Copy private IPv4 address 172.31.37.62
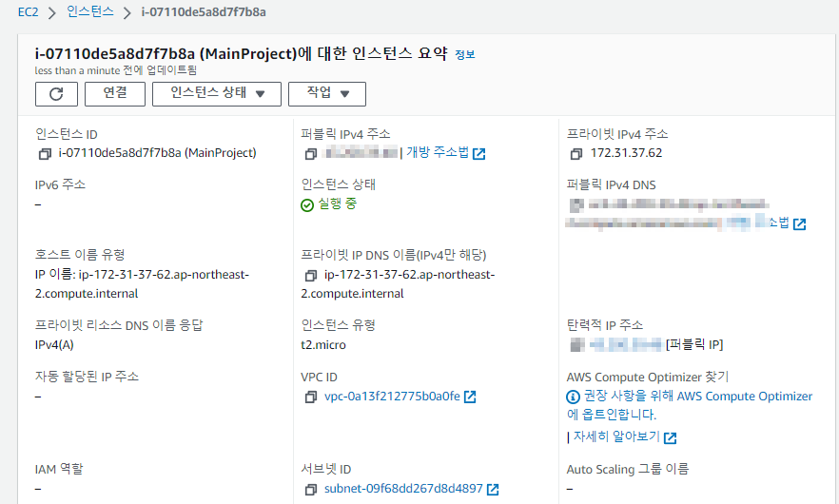Image resolution: width=839 pixels, height=504 pixels. pyautogui.click(x=576, y=154)
